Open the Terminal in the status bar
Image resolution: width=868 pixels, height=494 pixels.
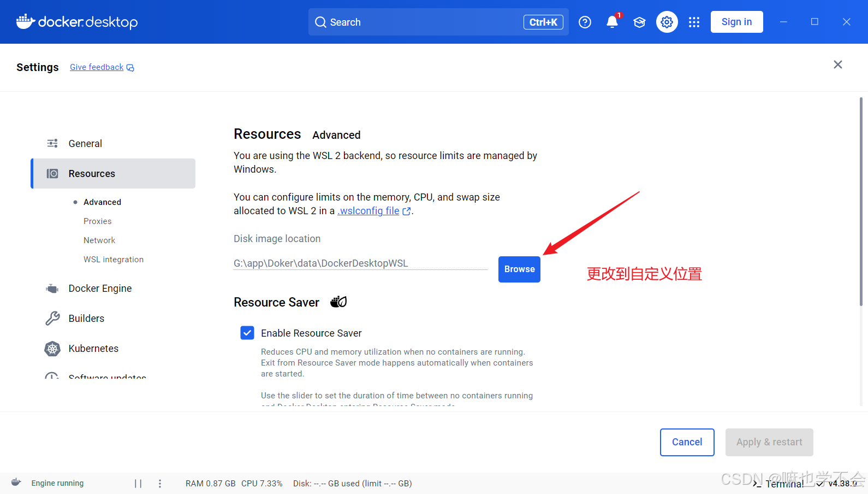(x=778, y=484)
